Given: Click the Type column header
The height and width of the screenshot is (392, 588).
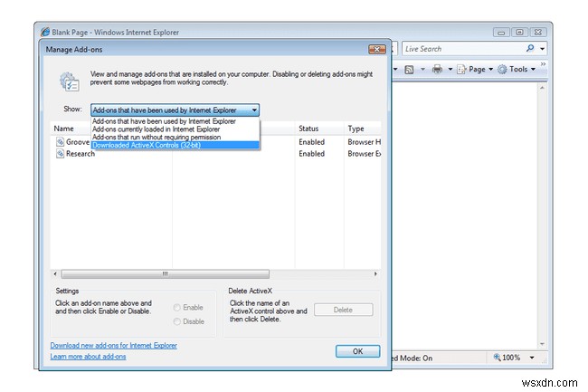Looking at the screenshot, I should [x=356, y=129].
